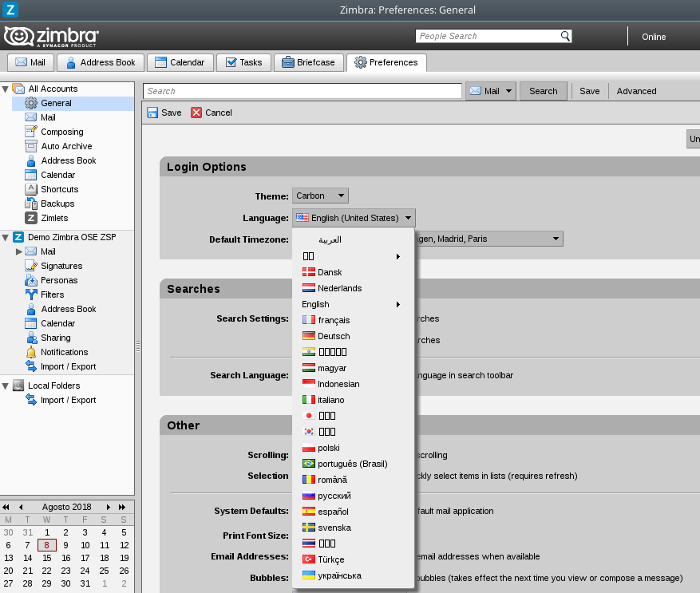The width and height of the screenshot is (700, 593).
Task: Open Backups preferences
Action: tap(57, 204)
